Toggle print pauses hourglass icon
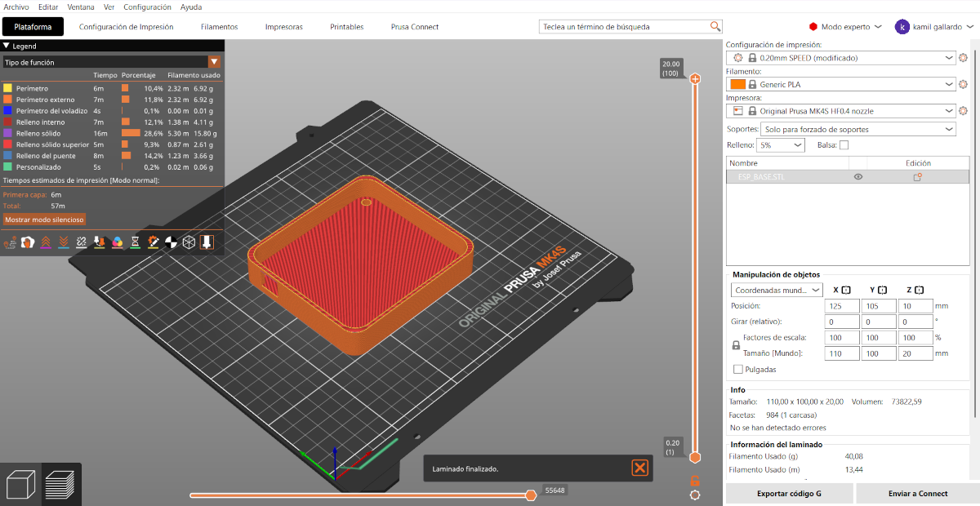Viewport: 980px width, 506px height. tap(136, 242)
